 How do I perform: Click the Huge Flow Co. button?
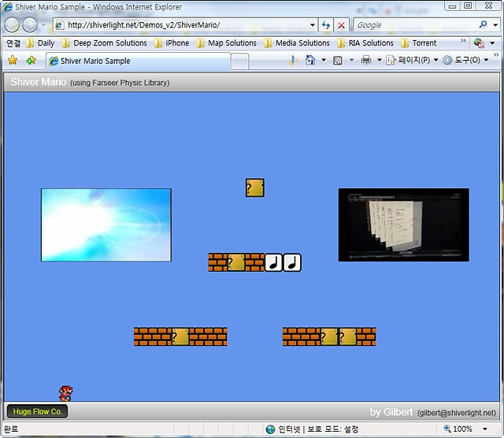(x=37, y=411)
